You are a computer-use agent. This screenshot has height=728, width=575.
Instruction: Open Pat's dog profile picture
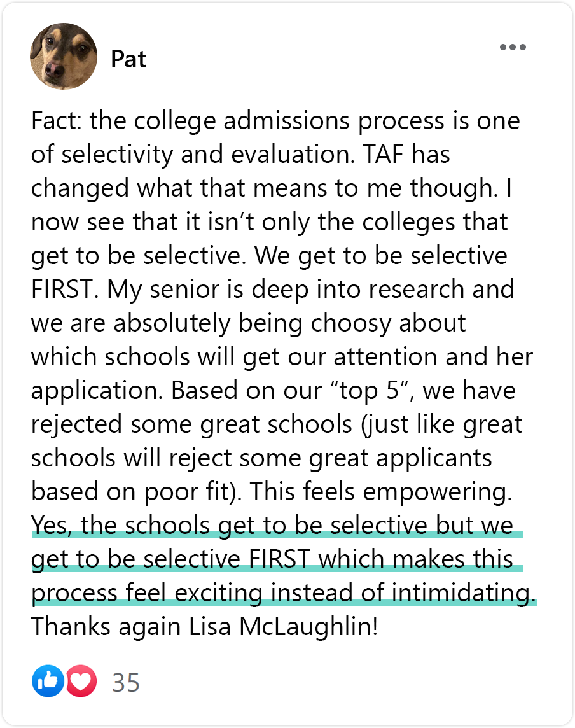(x=64, y=56)
